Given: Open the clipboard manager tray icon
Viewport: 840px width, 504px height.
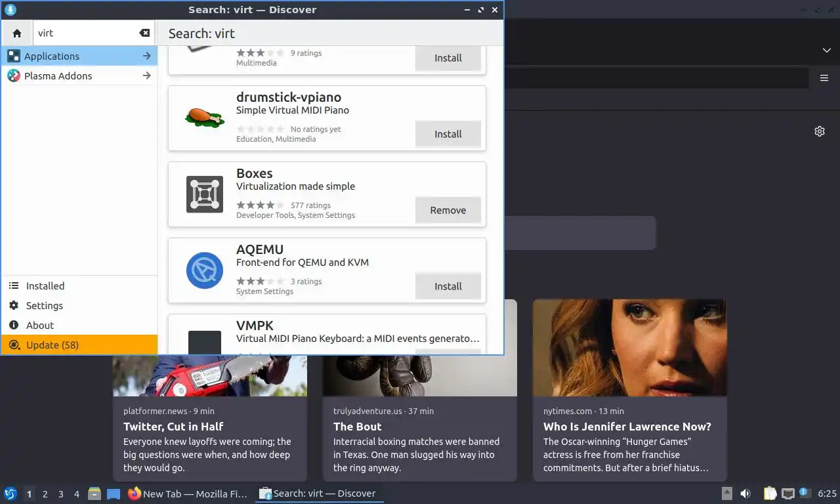Looking at the screenshot, I should 770,493.
